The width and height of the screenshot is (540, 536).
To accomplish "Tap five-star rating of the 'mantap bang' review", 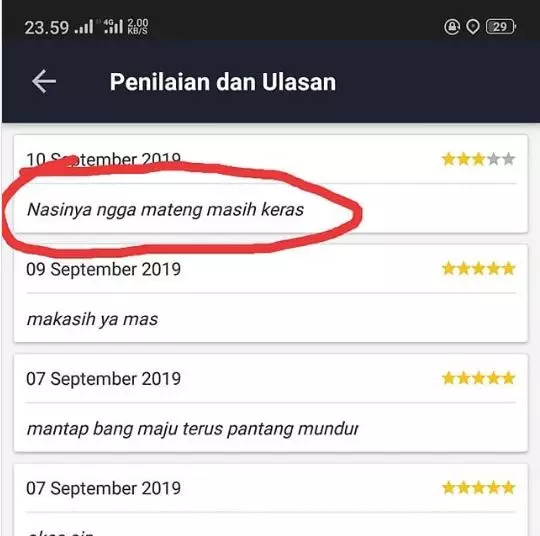I will tap(478, 378).
